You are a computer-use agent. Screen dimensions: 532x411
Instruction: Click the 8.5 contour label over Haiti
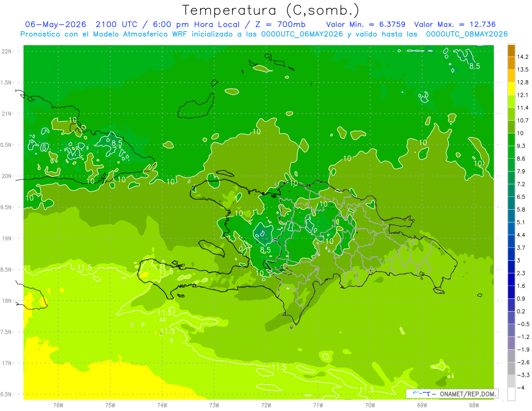point(265,251)
